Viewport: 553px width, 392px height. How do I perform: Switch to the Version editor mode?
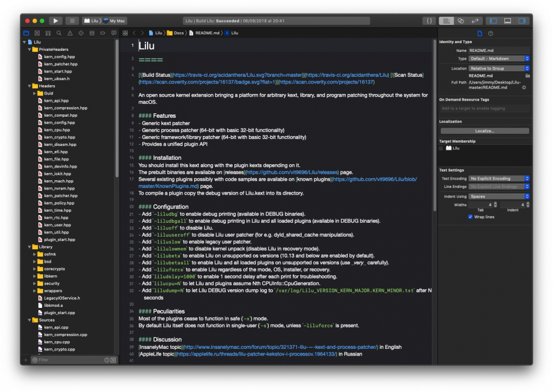[x=475, y=21]
